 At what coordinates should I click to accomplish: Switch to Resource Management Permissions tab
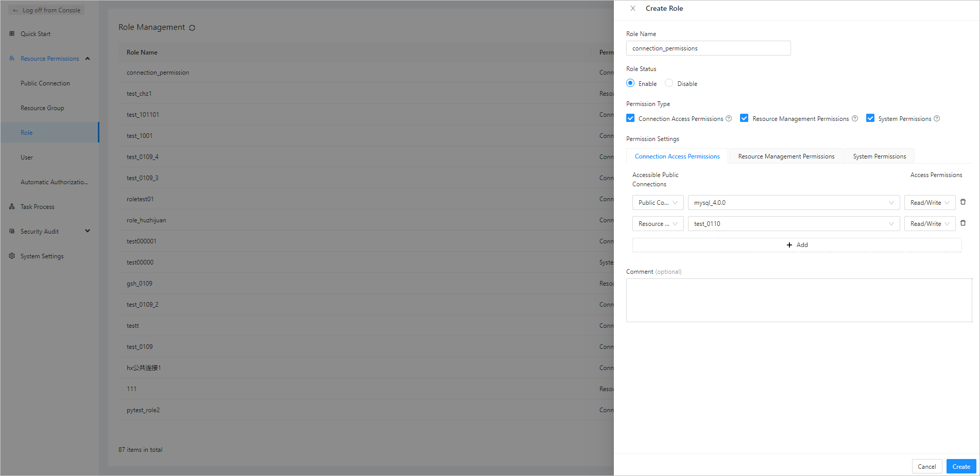click(x=786, y=156)
